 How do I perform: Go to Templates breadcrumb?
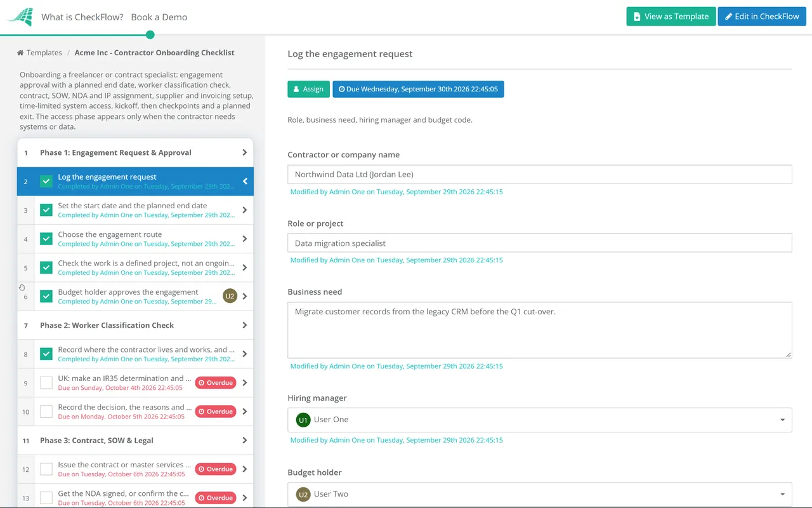point(44,53)
